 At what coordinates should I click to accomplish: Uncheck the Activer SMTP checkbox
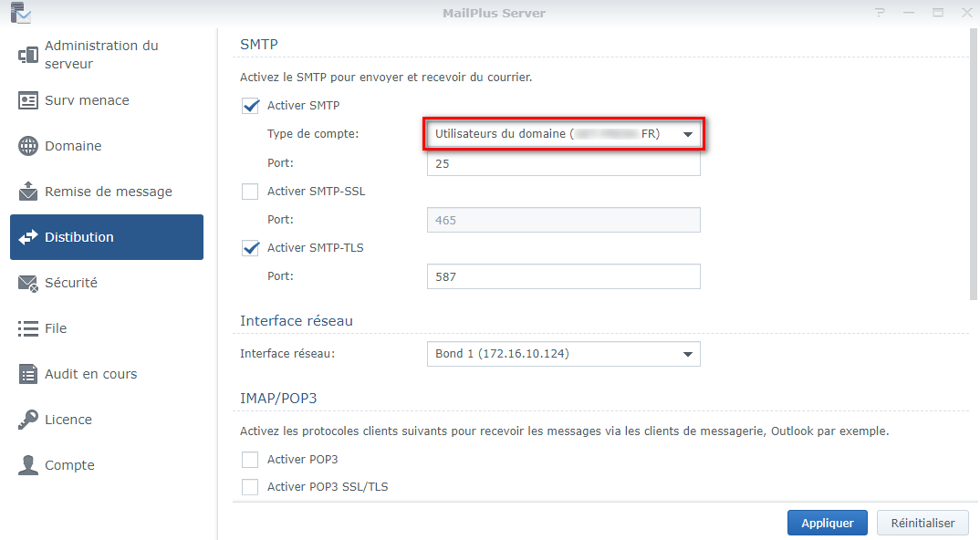coord(250,106)
